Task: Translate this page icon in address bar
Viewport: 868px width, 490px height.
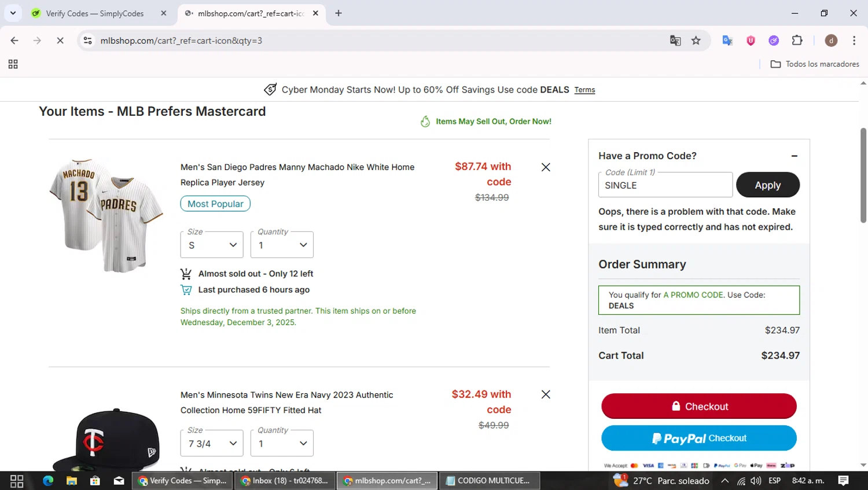Action: coord(675,40)
